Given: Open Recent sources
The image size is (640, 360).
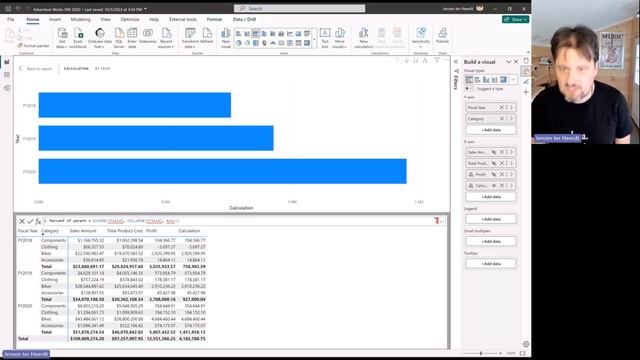Looking at the screenshot, I should click(166, 38).
